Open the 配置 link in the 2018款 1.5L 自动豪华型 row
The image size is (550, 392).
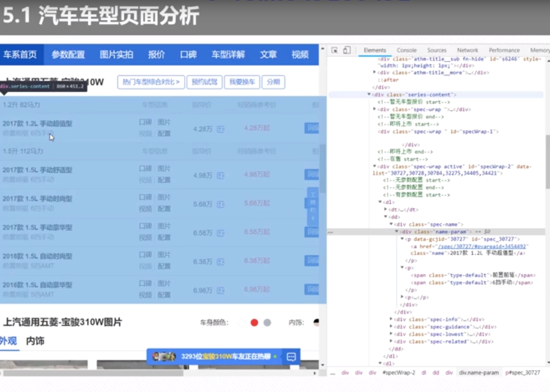coord(164,295)
